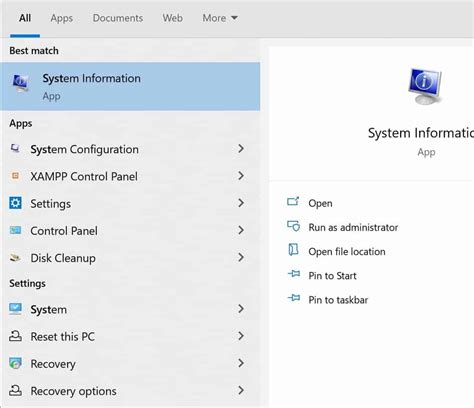The width and height of the screenshot is (474, 408).
Task: Expand the Reset this PC chevron
Action: (241, 336)
